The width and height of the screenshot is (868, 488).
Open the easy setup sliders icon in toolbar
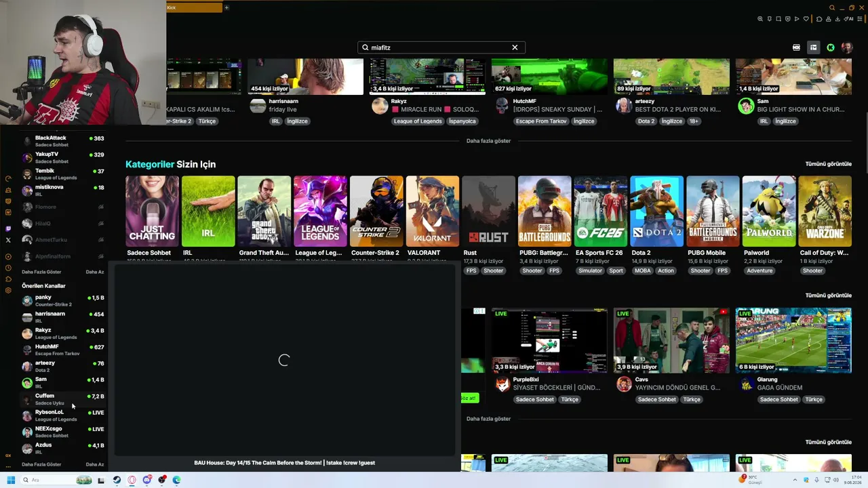pyautogui.click(x=860, y=19)
